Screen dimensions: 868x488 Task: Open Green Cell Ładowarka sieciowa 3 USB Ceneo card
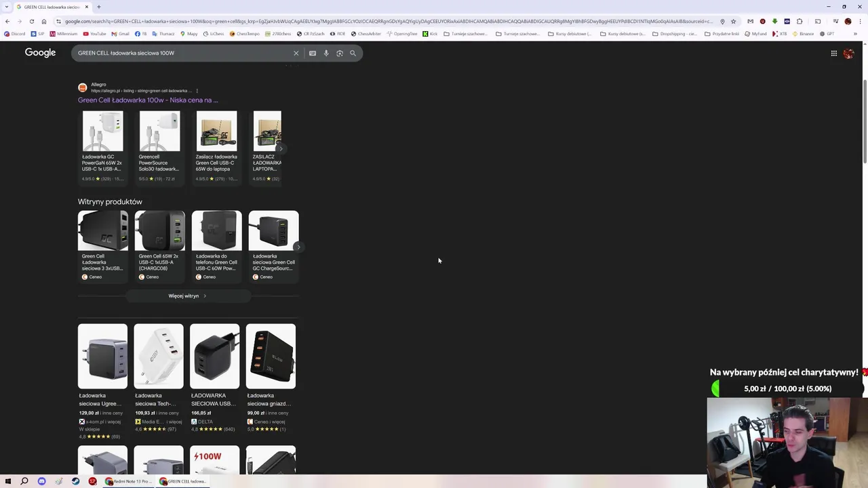coord(102,246)
